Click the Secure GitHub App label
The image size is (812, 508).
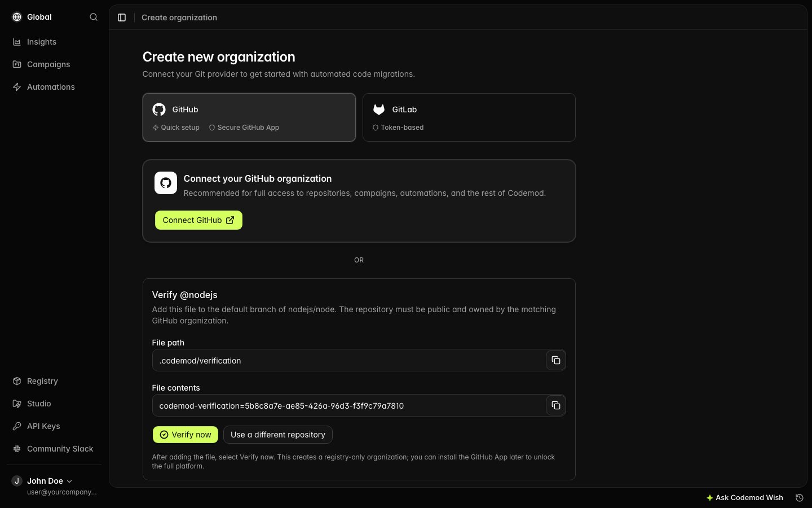248,128
